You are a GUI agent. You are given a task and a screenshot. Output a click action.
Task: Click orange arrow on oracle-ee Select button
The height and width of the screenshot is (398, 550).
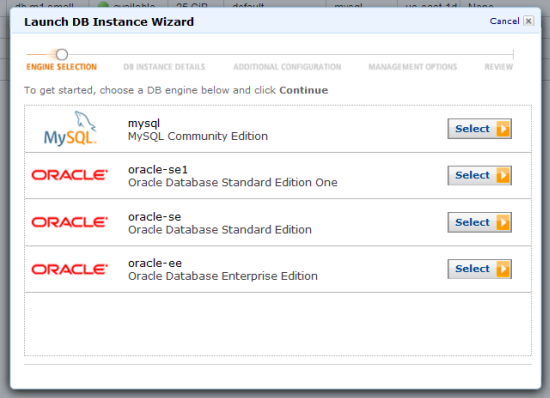click(503, 269)
